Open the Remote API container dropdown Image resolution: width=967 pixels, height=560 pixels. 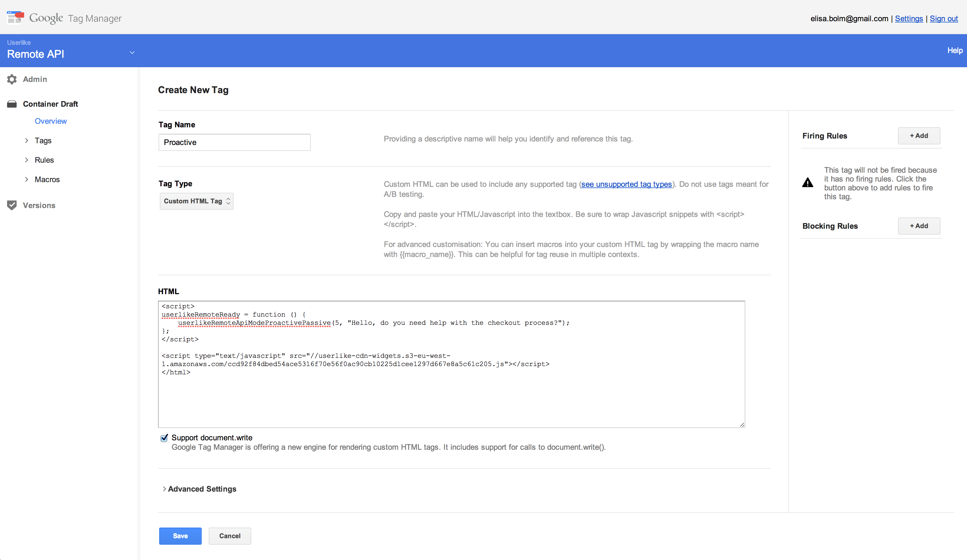[x=132, y=53]
